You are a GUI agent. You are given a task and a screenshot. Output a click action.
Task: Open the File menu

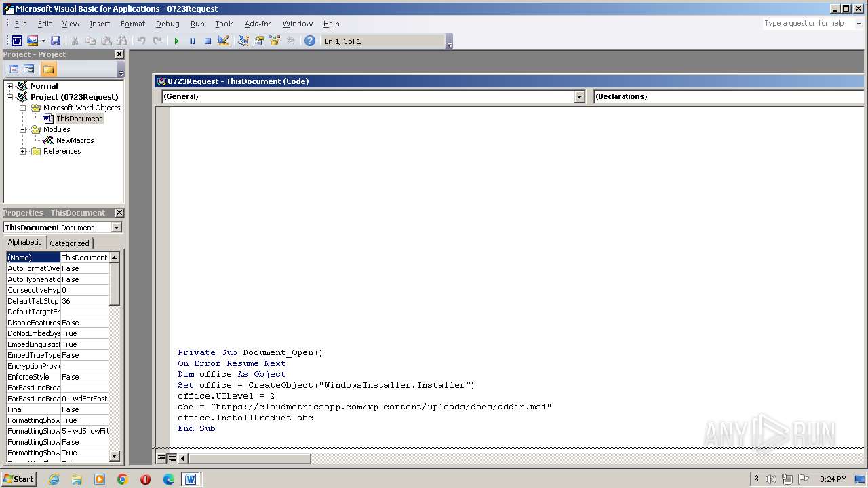click(21, 24)
